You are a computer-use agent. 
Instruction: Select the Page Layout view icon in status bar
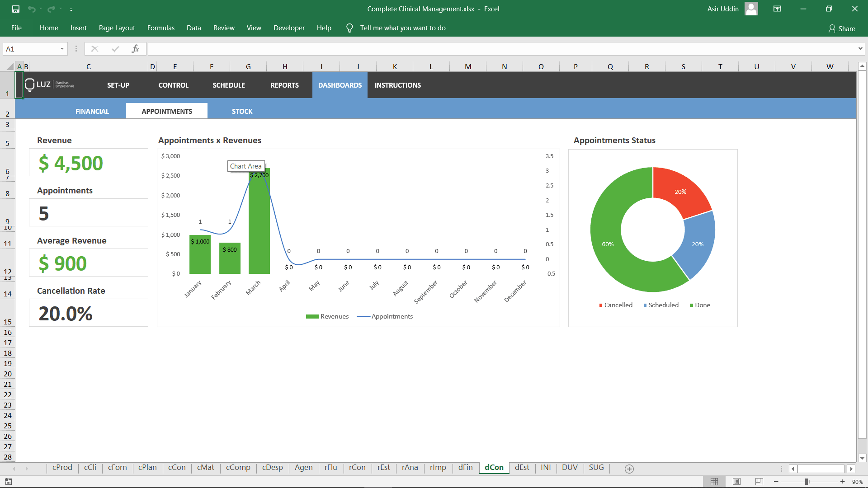(736, 481)
